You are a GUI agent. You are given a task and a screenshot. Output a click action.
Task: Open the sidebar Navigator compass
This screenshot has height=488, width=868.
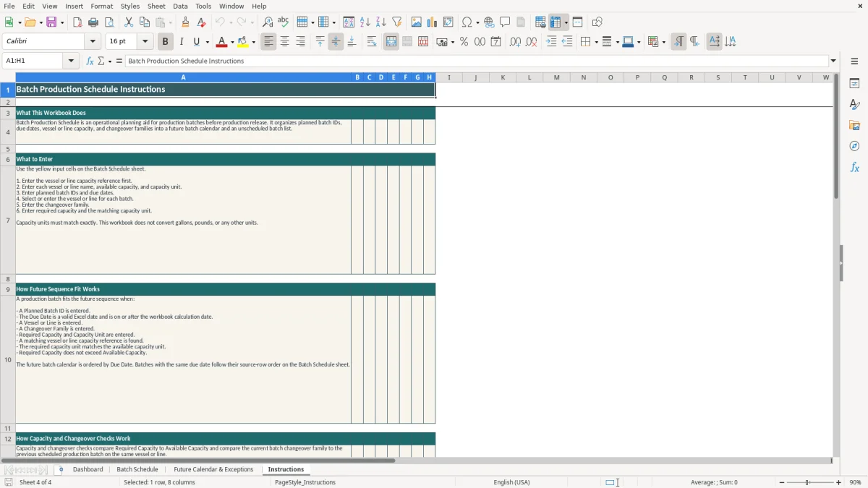854,146
